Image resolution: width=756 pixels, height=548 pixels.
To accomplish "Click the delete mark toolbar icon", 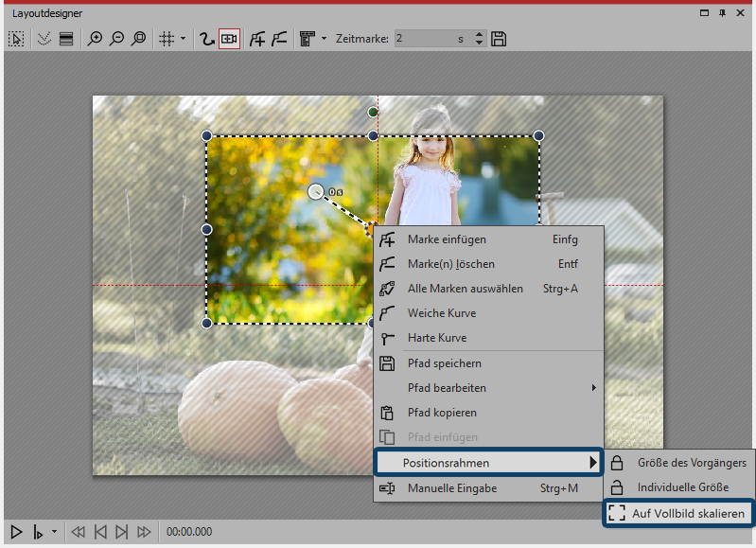I will tap(278, 39).
